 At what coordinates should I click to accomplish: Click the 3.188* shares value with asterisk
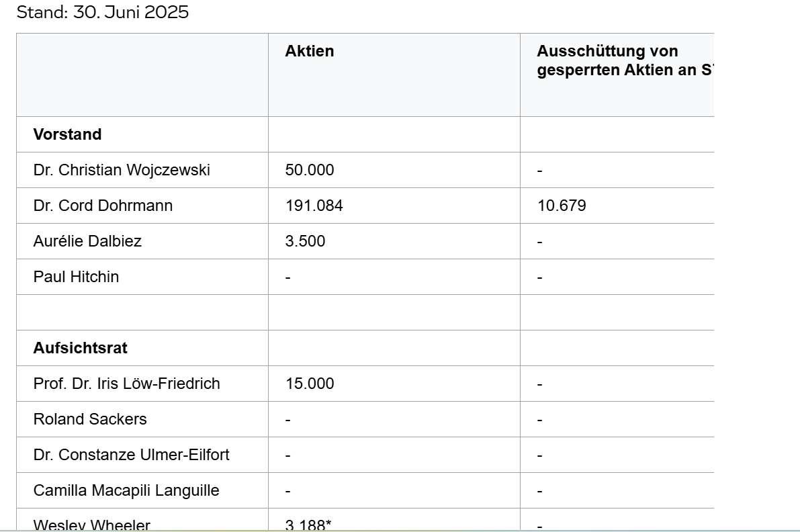coord(308,525)
